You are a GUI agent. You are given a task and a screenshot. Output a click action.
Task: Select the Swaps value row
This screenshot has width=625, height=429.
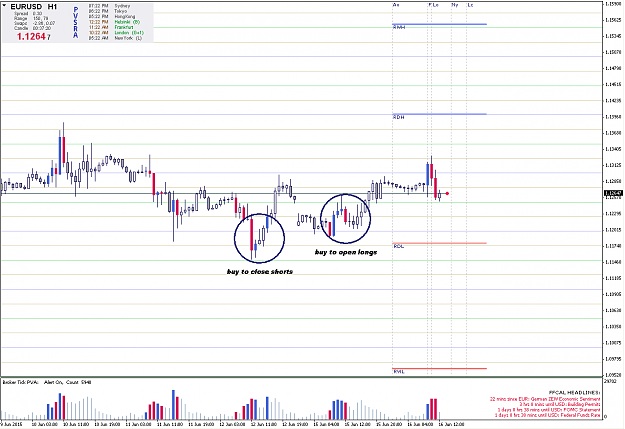(35, 23)
